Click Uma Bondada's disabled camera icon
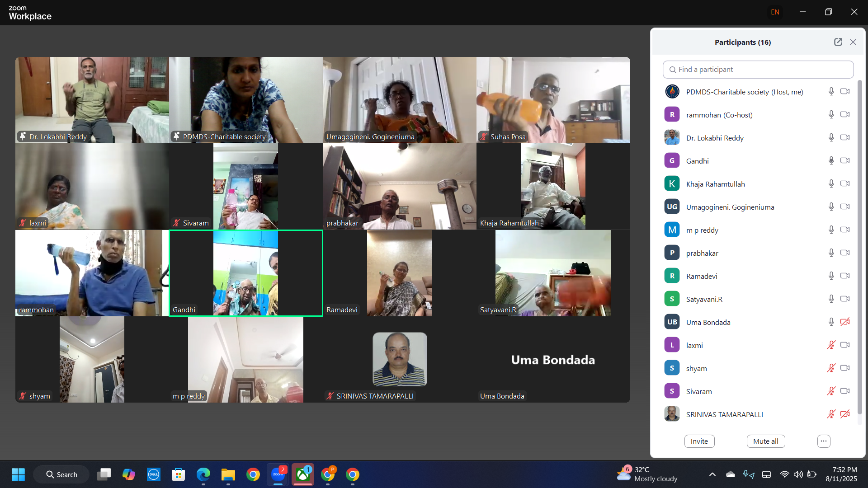 [845, 322]
